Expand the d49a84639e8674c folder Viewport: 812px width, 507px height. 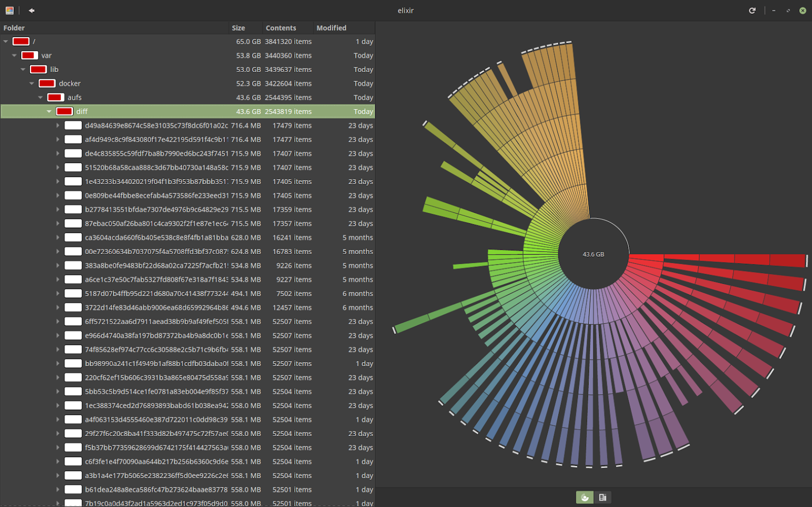point(58,125)
